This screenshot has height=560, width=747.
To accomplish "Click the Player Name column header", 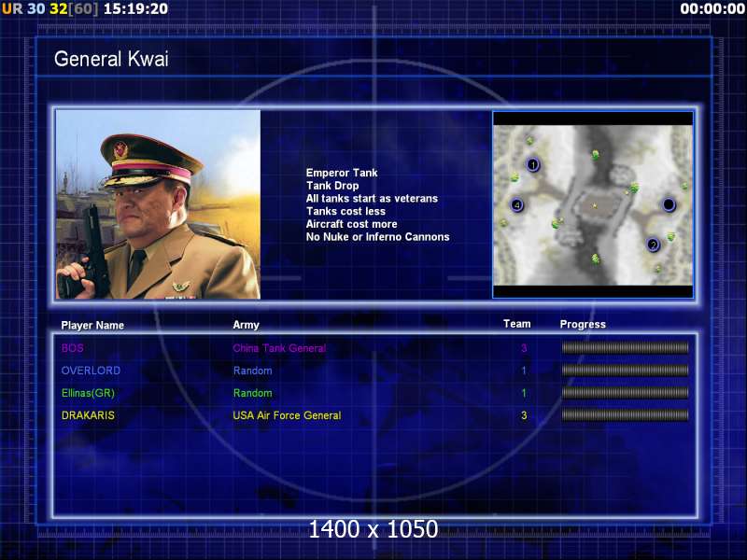I will (x=92, y=325).
